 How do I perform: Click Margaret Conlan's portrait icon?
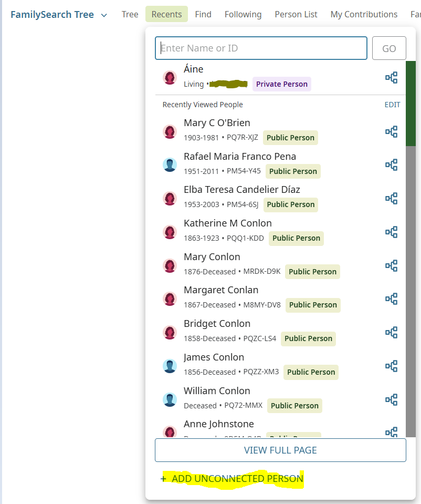[x=170, y=299]
